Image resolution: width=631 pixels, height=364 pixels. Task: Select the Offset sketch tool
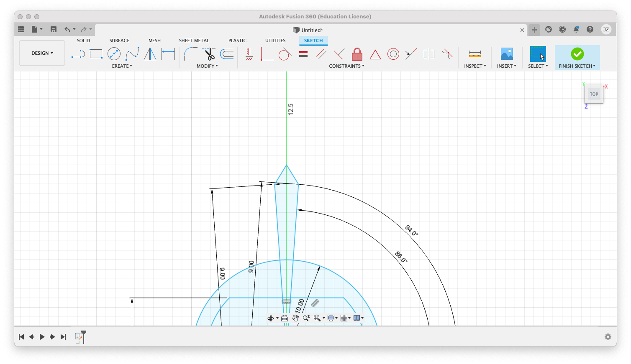(x=227, y=54)
